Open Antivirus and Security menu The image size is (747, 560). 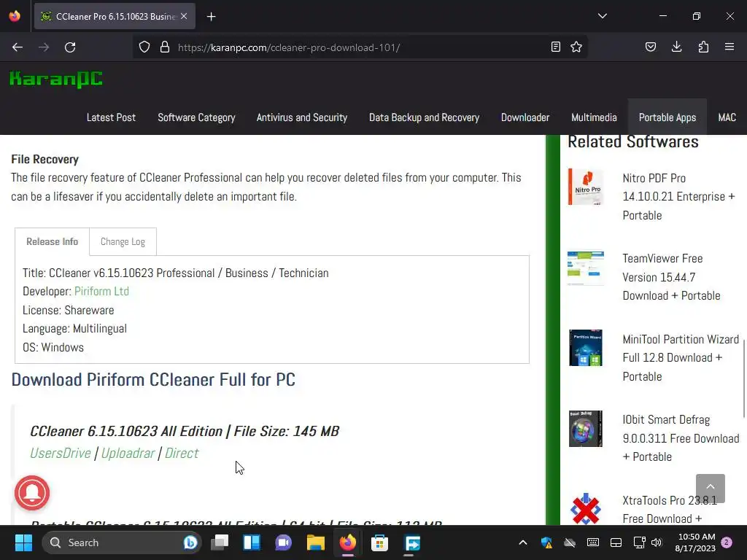pyautogui.click(x=301, y=117)
